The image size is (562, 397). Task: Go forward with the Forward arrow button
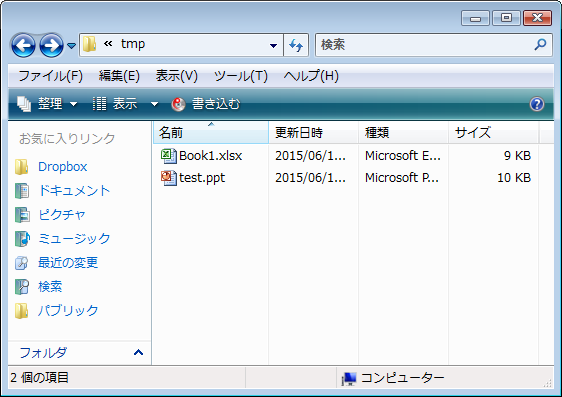click(x=51, y=46)
